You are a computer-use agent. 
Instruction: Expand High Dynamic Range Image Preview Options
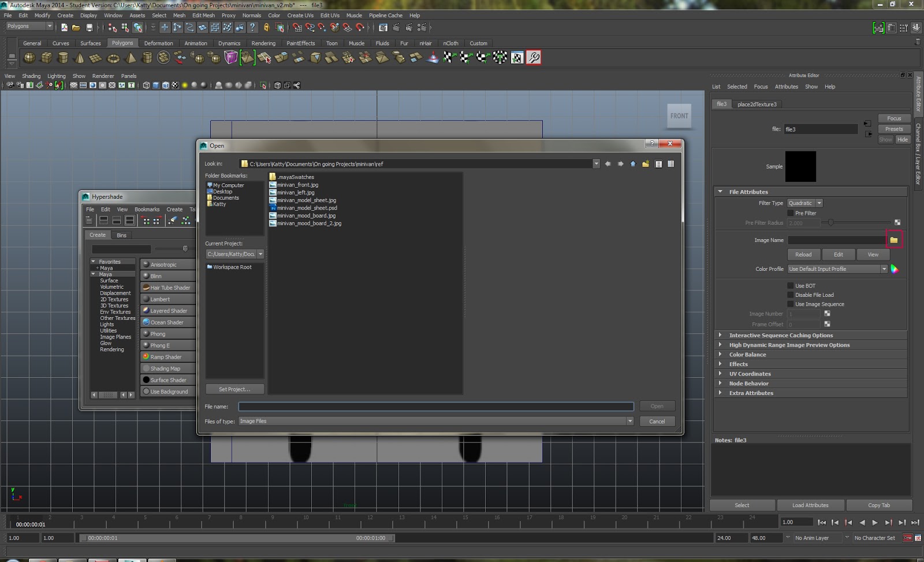pyautogui.click(x=720, y=345)
